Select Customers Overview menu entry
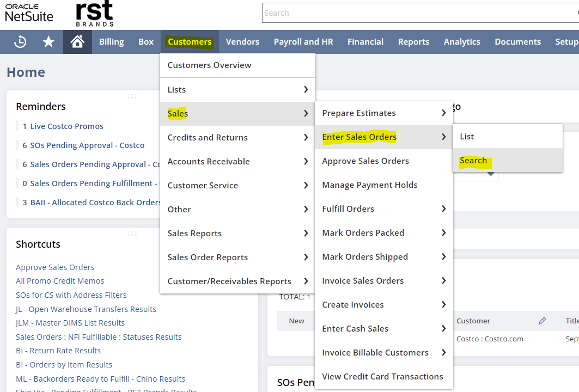Image resolution: width=579 pixels, height=392 pixels. click(238, 65)
